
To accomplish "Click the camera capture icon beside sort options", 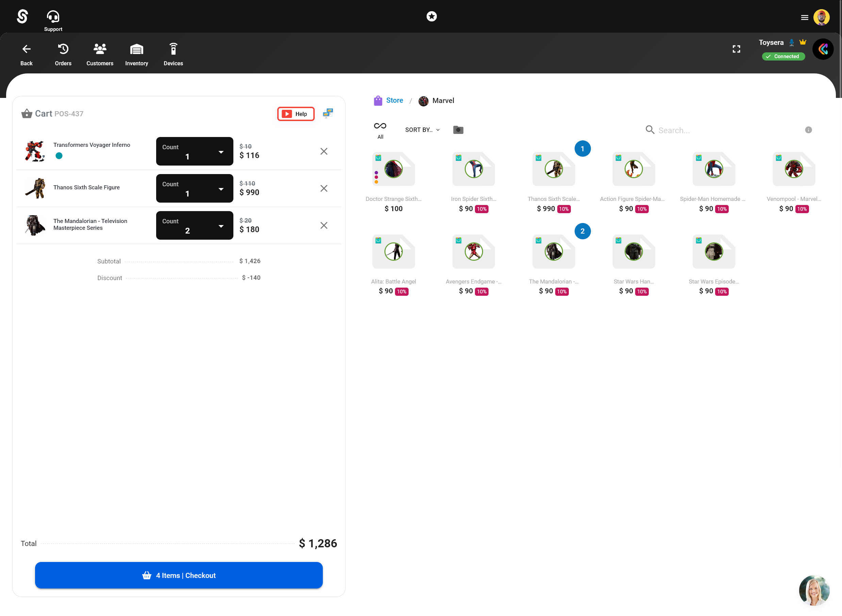I will (x=458, y=130).
